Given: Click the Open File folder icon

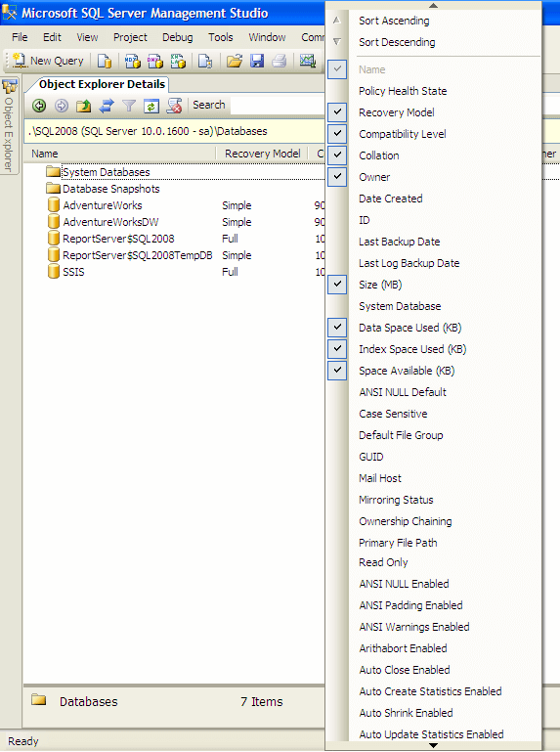Looking at the screenshot, I should tap(235, 61).
